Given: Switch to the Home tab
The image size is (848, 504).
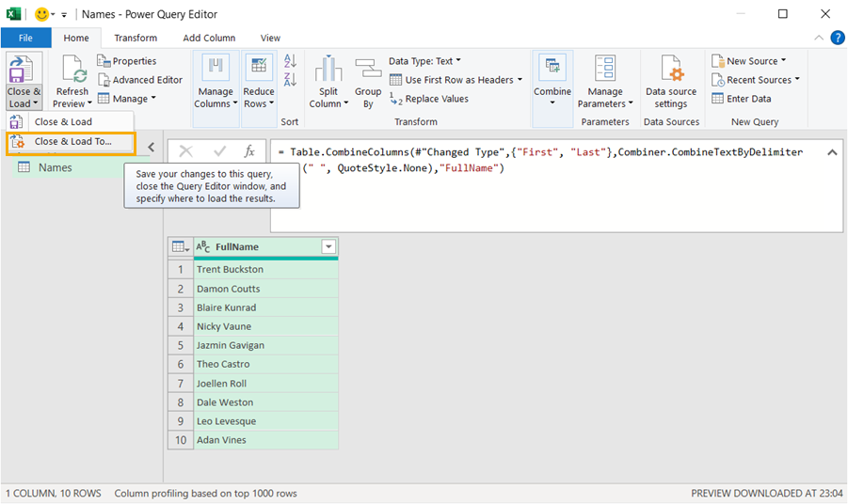Looking at the screenshot, I should (76, 38).
